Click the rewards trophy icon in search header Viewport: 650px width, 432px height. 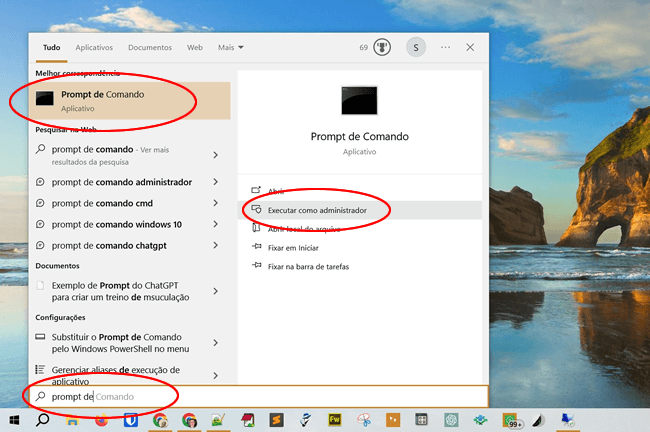click(x=381, y=47)
